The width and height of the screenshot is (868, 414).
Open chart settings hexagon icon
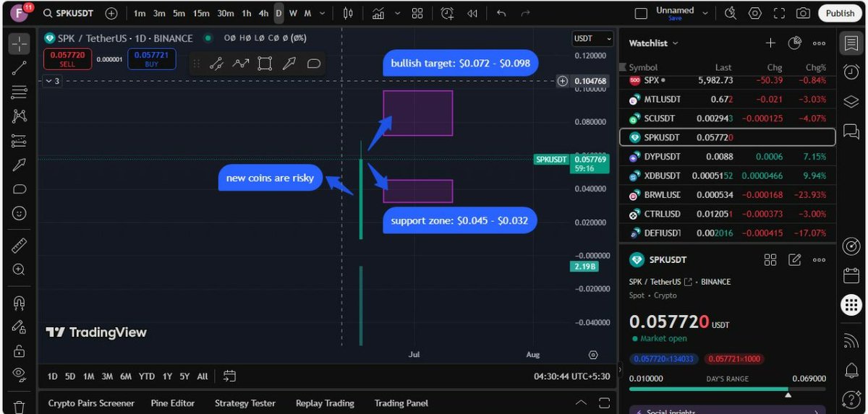755,13
